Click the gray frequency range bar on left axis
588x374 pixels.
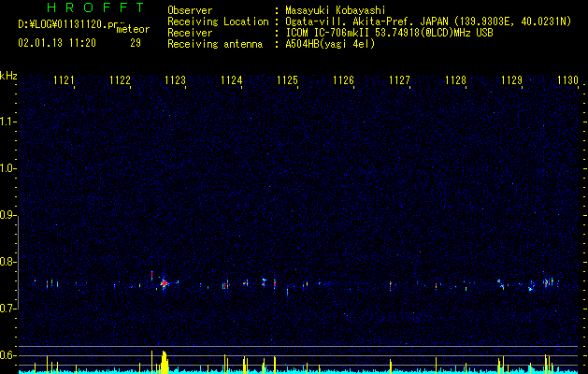click(x=18, y=262)
